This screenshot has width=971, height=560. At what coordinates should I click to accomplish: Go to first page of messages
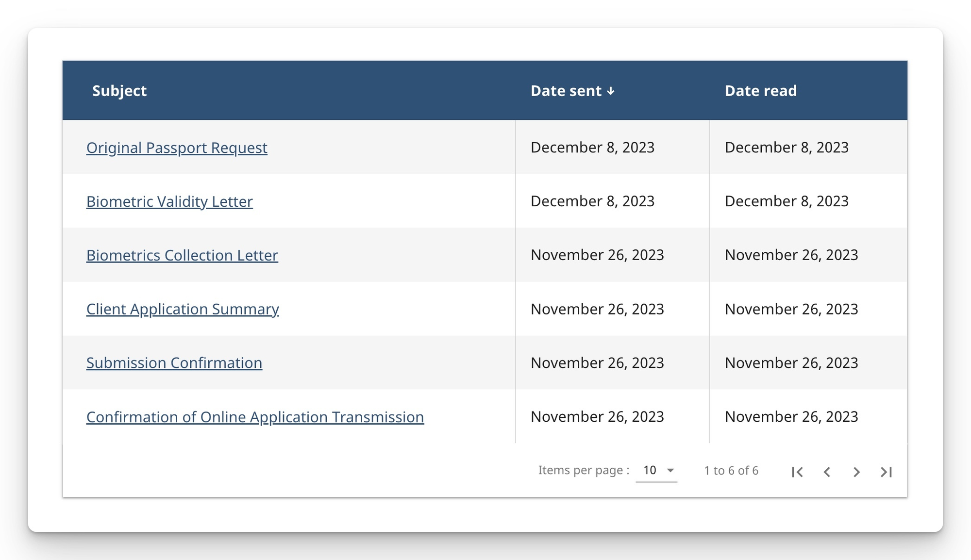[797, 472]
